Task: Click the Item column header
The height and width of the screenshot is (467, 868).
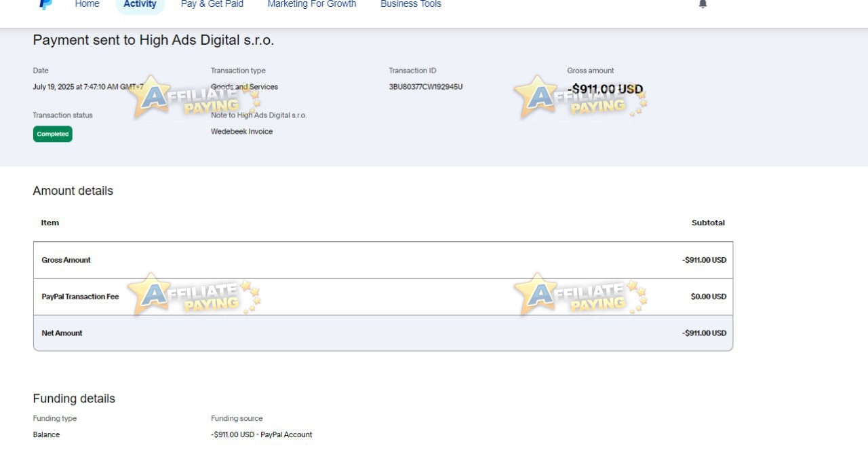Action: click(x=50, y=223)
